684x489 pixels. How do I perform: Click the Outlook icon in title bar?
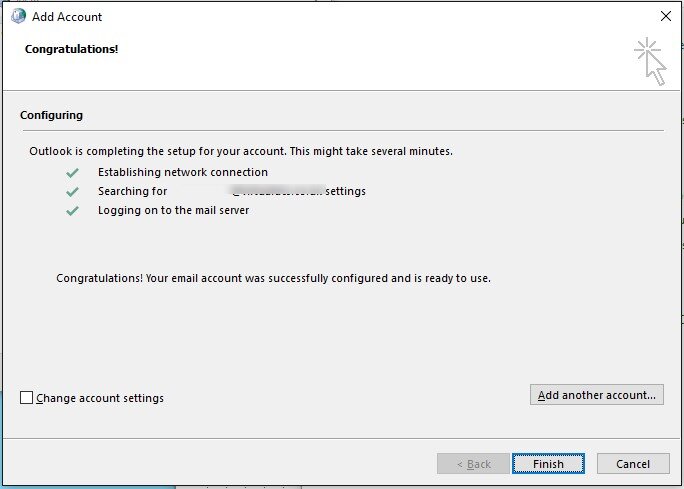[18, 16]
